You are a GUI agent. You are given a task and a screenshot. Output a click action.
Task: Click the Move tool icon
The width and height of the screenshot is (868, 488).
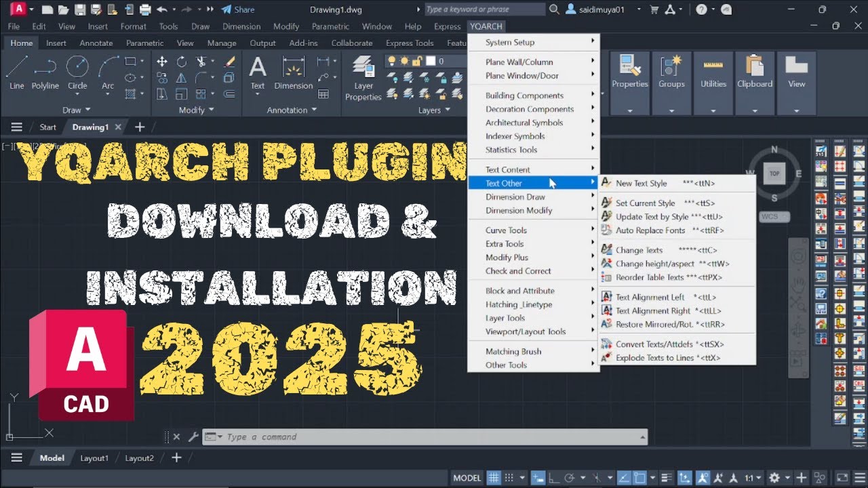(x=162, y=62)
